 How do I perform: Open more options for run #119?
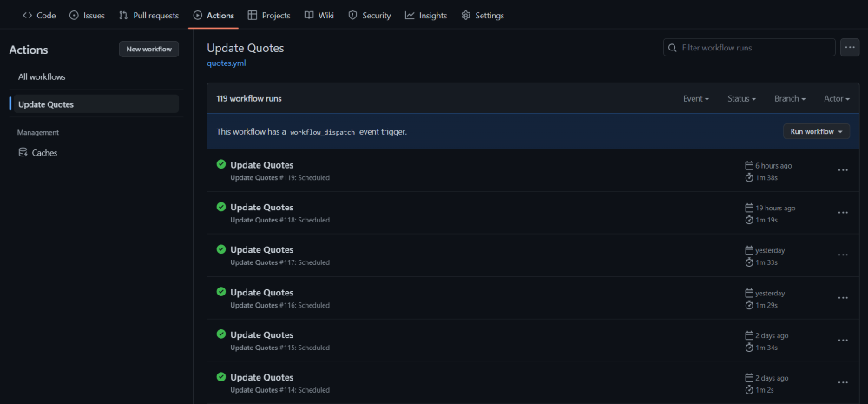coord(843,170)
